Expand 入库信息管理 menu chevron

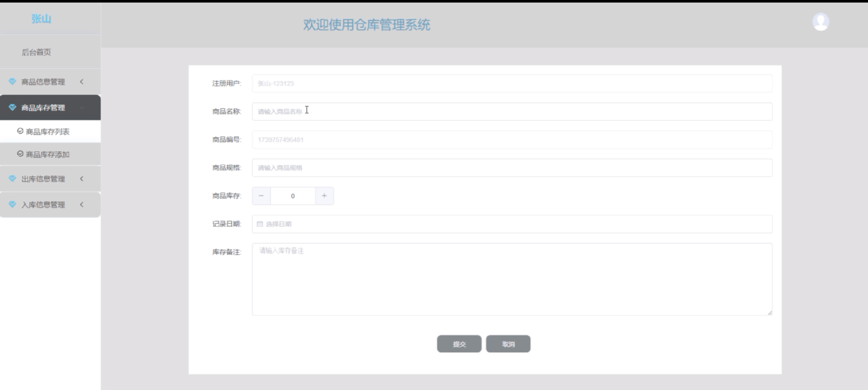[x=82, y=204]
